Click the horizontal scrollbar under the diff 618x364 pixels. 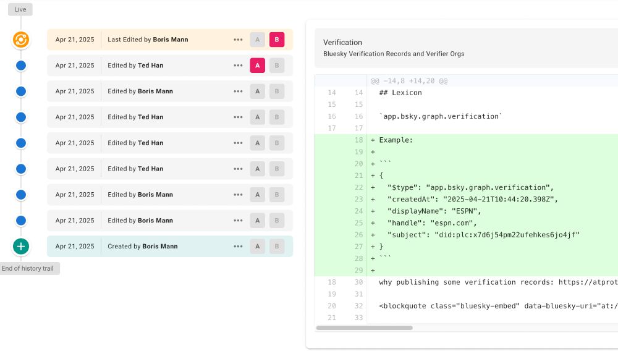pyautogui.click(x=365, y=328)
